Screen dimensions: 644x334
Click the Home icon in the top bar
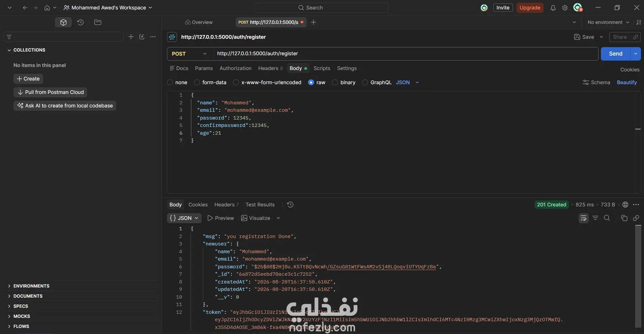coord(47,7)
